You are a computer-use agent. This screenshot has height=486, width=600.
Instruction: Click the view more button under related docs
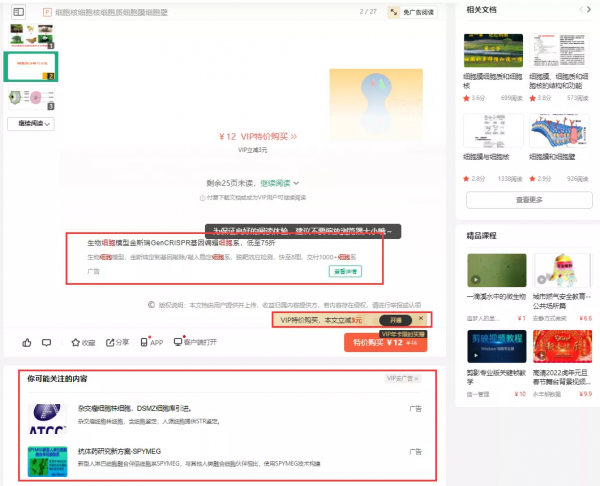point(529,200)
